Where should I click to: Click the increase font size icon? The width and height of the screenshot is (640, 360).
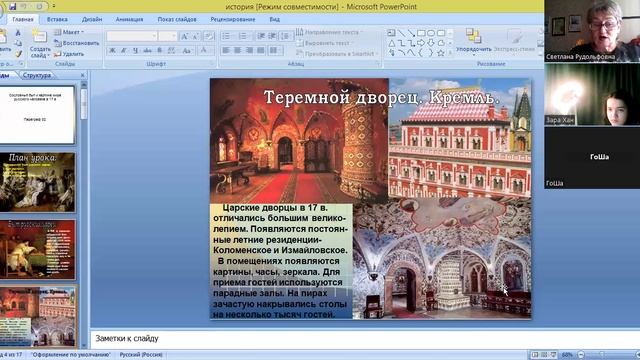click(184, 36)
